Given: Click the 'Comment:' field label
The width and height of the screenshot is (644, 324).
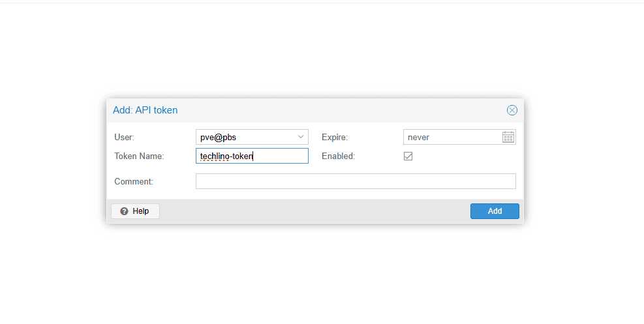Looking at the screenshot, I should click(x=133, y=182).
